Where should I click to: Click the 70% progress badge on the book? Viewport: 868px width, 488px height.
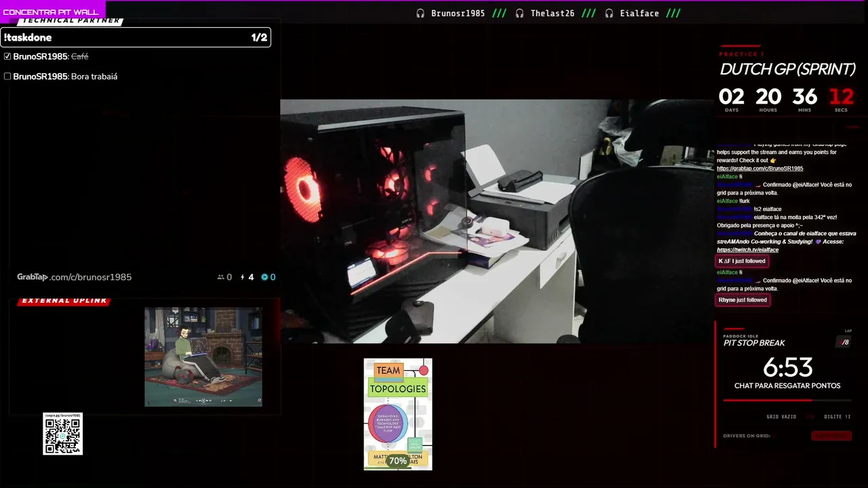tap(398, 461)
